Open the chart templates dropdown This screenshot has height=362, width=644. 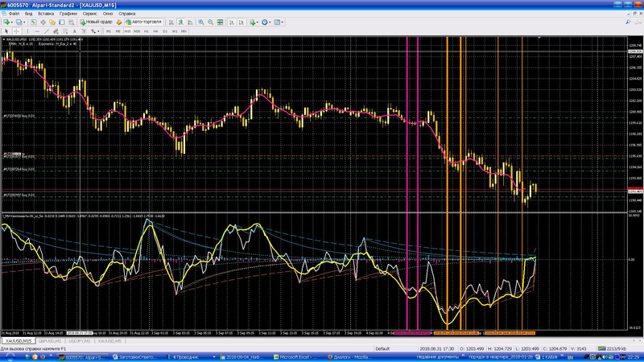click(x=281, y=23)
